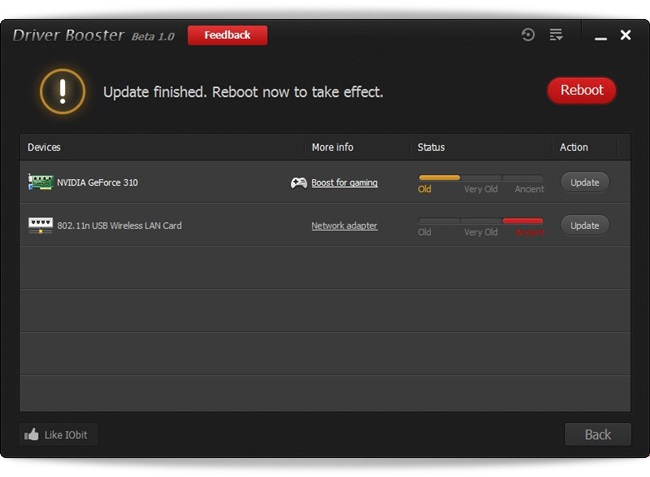
Task: Update the NVIDIA GeForce 310 driver
Action: click(x=585, y=182)
